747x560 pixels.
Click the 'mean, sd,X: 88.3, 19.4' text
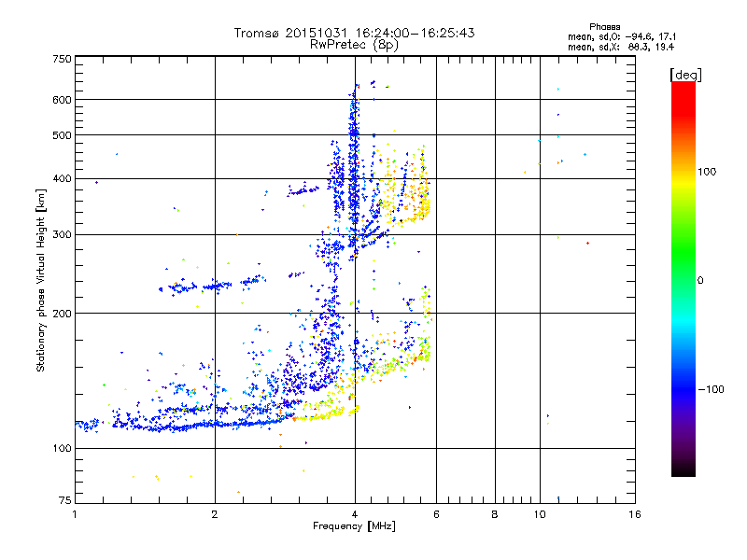[621, 47]
